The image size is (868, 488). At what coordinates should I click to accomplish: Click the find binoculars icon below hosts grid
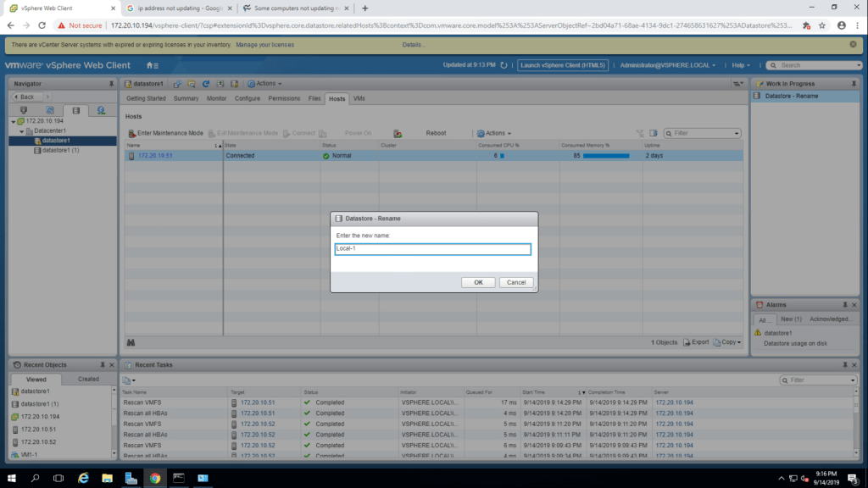(131, 342)
